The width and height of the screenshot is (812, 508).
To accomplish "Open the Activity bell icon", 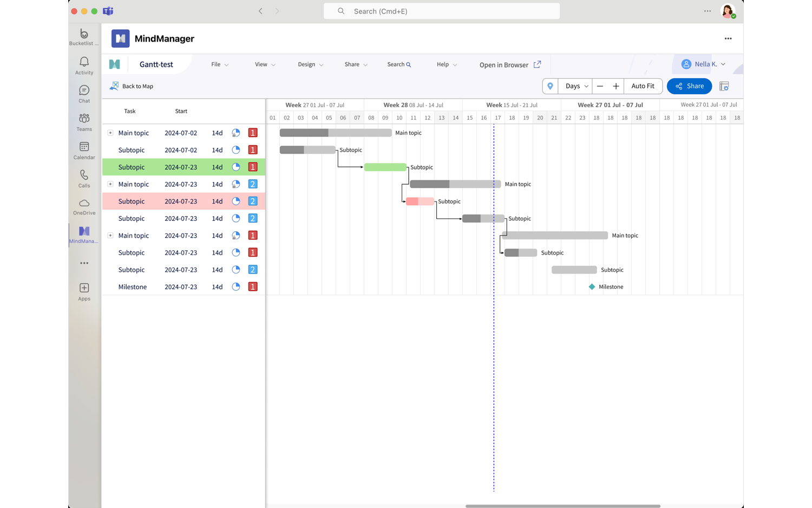I will [x=84, y=66].
